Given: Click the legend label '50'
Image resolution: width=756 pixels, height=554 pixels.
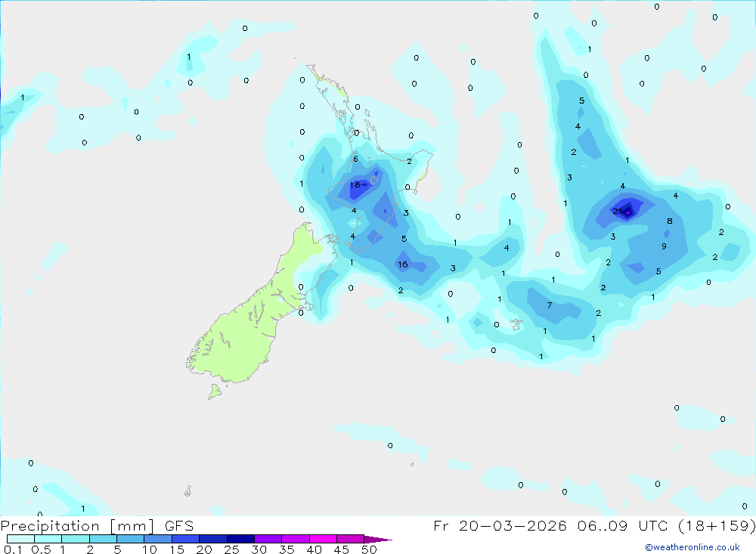Looking at the screenshot, I should coord(369,549).
